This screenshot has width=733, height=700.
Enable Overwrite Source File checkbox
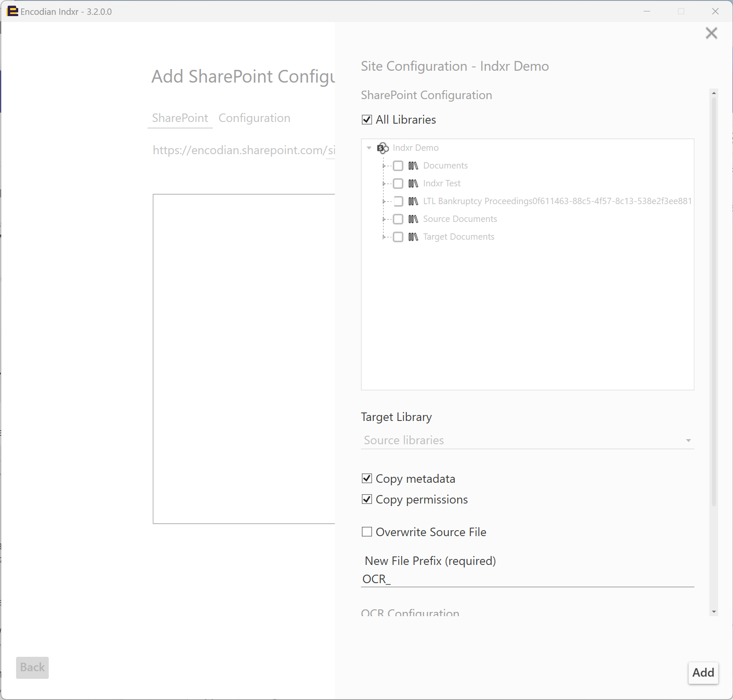[367, 532]
